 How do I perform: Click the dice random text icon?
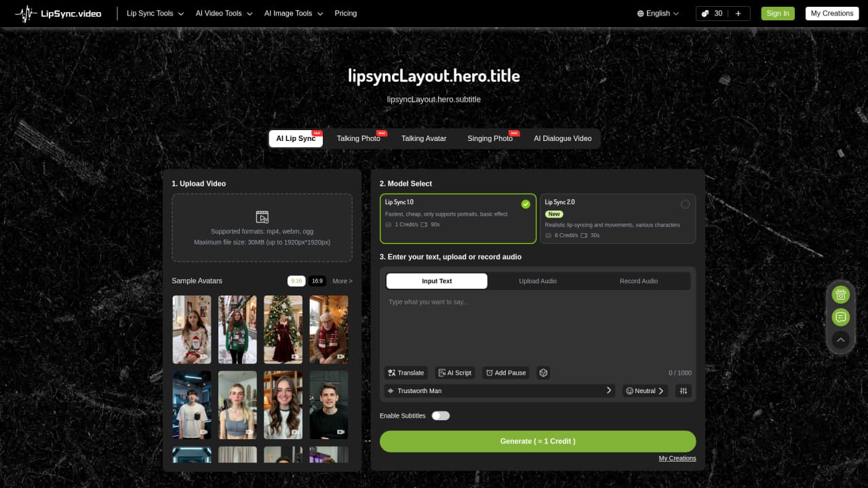[543, 373]
